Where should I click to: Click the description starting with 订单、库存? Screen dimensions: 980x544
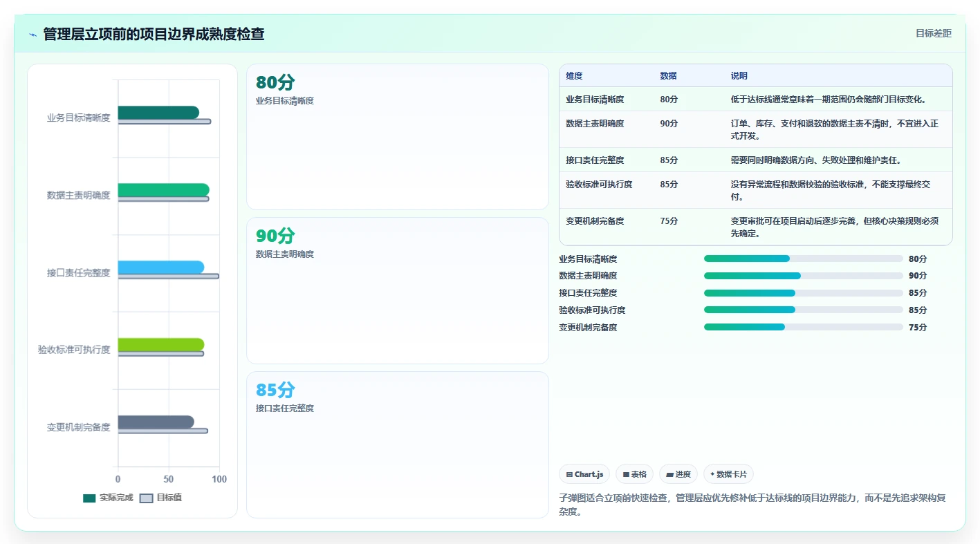[835, 130]
